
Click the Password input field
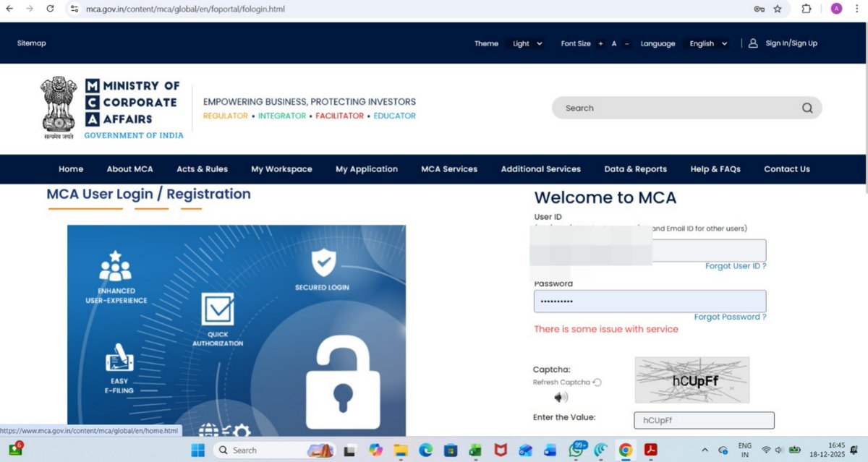pos(650,301)
